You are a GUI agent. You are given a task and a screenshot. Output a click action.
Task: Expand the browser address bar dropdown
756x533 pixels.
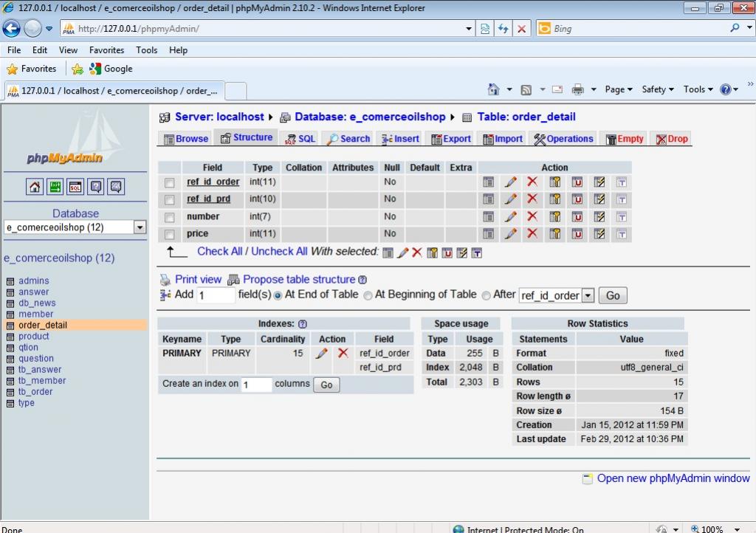469,29
